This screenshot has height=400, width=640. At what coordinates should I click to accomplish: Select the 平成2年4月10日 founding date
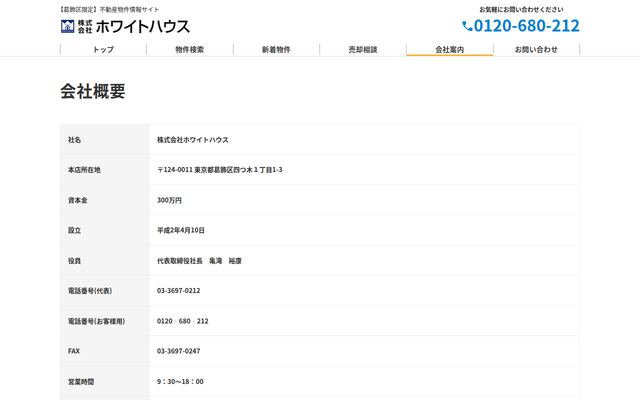click(181, 230)
